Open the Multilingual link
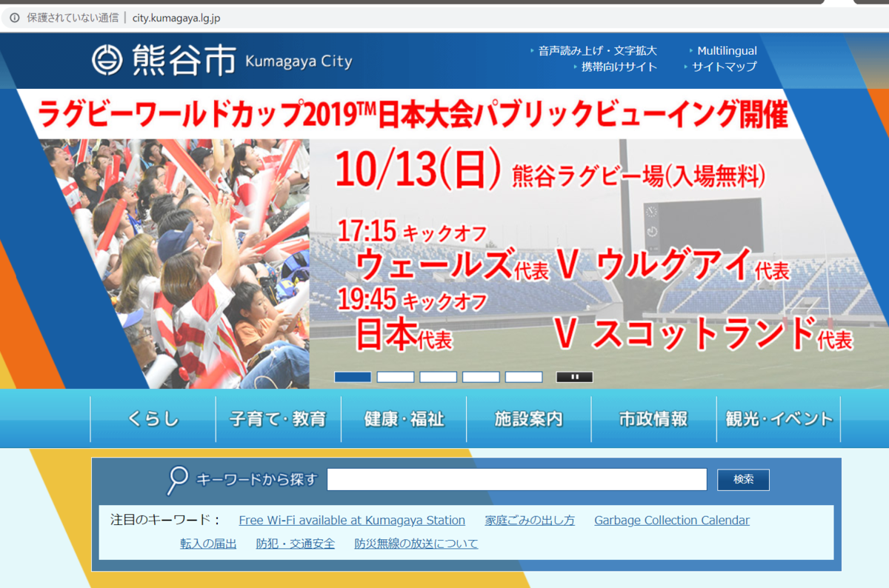This screenshot has height=588, width=889. point(727,51)
